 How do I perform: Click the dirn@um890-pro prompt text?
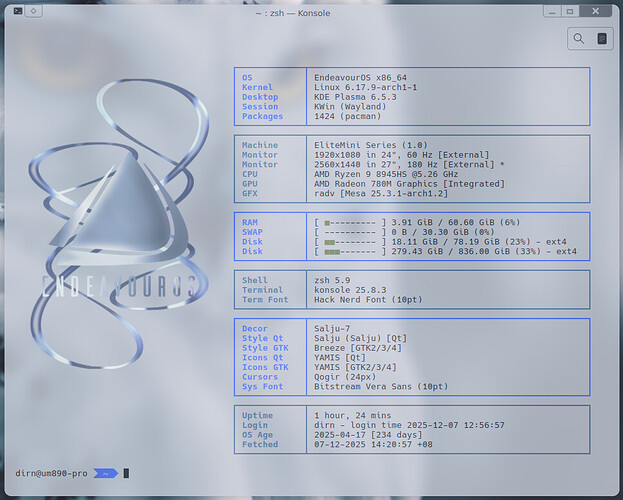click(x=52, y=473)
